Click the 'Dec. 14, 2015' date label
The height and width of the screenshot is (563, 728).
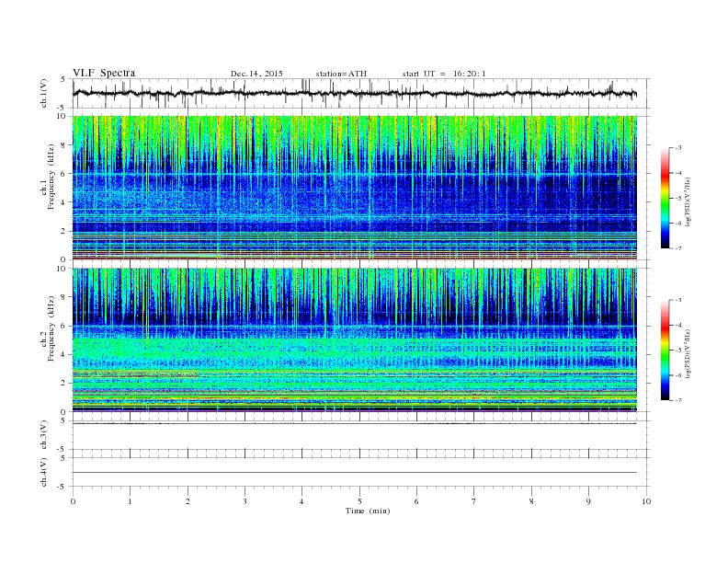[256, 74]
